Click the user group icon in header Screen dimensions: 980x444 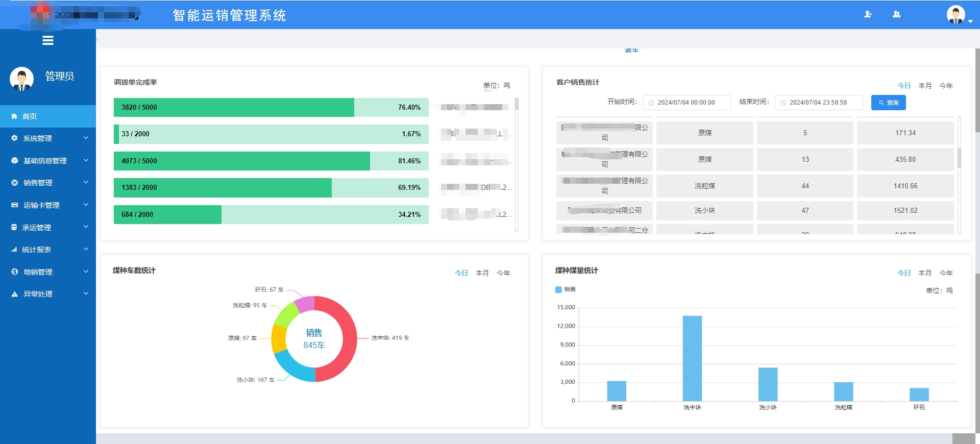tap(896, 14)
